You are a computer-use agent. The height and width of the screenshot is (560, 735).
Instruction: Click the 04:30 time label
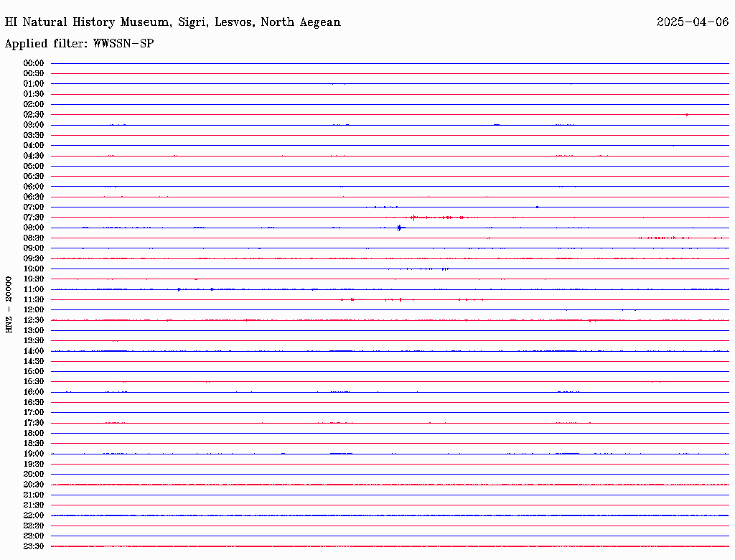pos(34,156)
